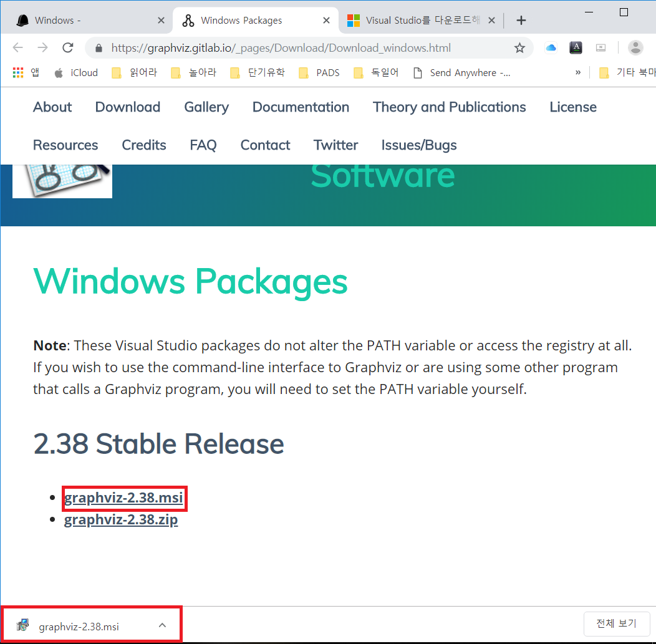This screenshot has width=656, height=644.
Task: Close the Visual Studio tab
Action: 491,20
